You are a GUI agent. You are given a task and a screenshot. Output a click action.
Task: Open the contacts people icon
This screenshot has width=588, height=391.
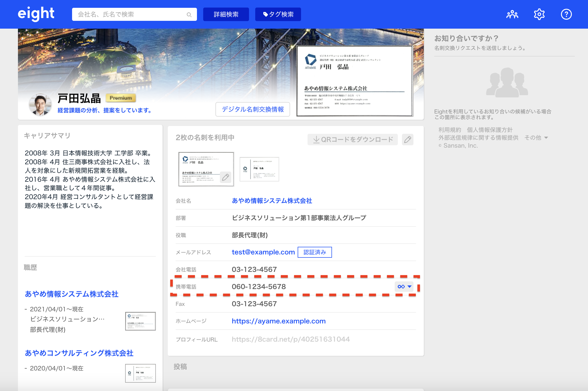512,14
